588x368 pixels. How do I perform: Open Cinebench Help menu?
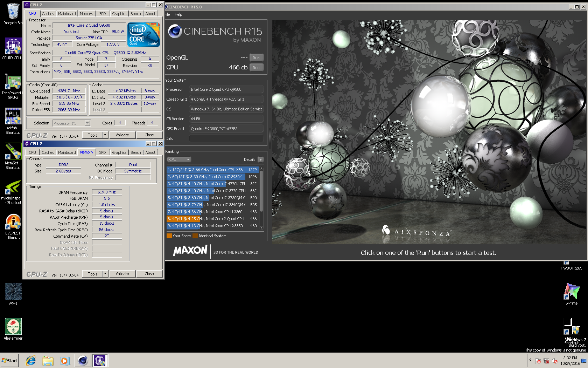(x=178, y=14)
